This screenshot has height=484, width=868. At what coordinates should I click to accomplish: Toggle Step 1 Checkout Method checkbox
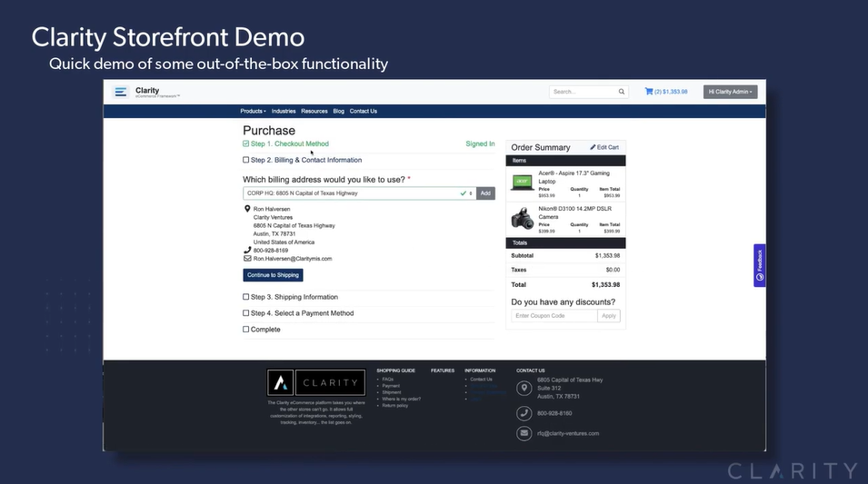click(245, 143)
